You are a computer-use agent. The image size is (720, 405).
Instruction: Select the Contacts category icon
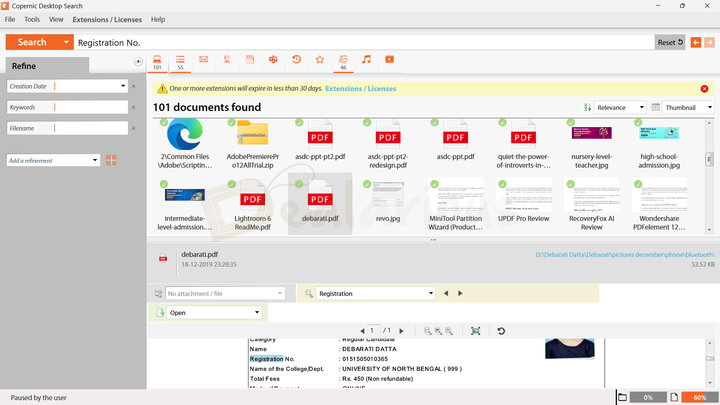point(227,60)
